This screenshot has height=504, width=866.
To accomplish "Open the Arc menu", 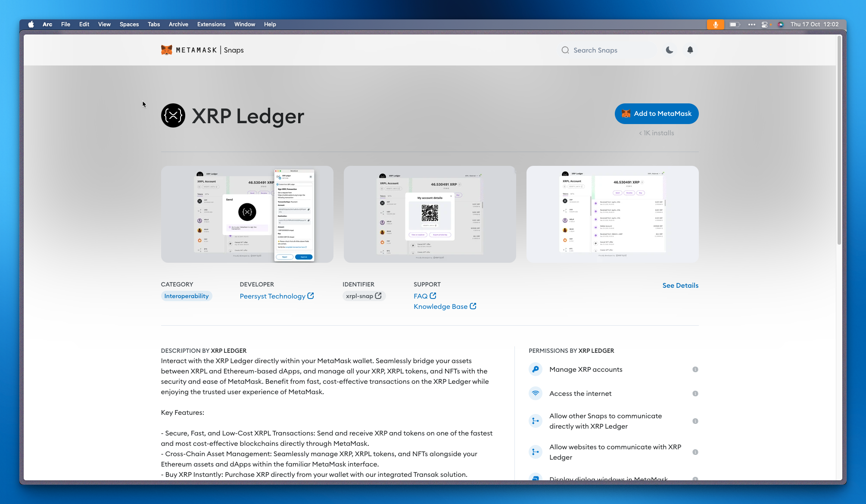I will click(47, 24).
